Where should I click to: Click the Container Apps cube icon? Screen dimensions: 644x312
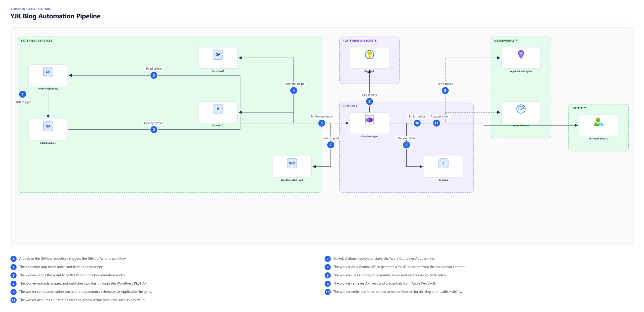[x=369, y=120]
